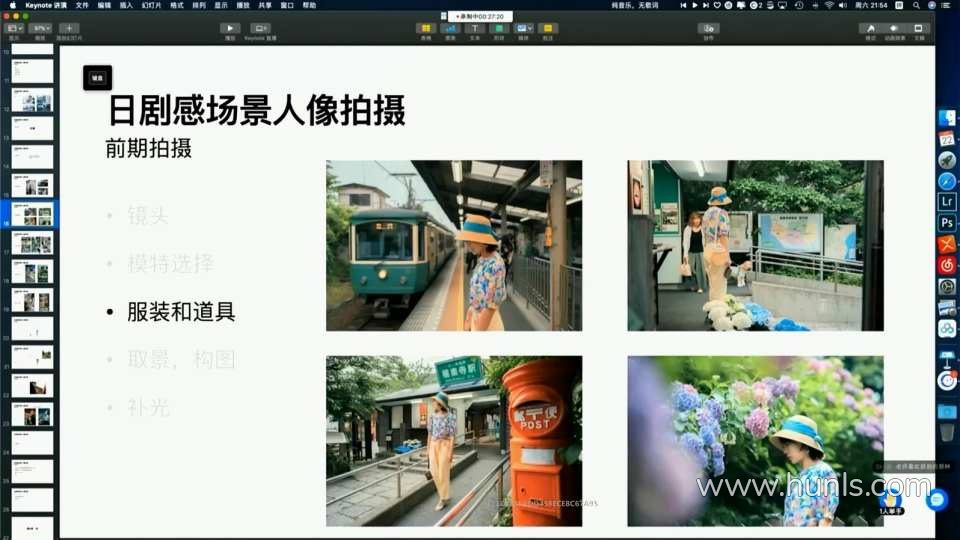This screenshot has width=960, height=540.
Task: Open Spotlight search in menu bar
Action: coord(916,5)
